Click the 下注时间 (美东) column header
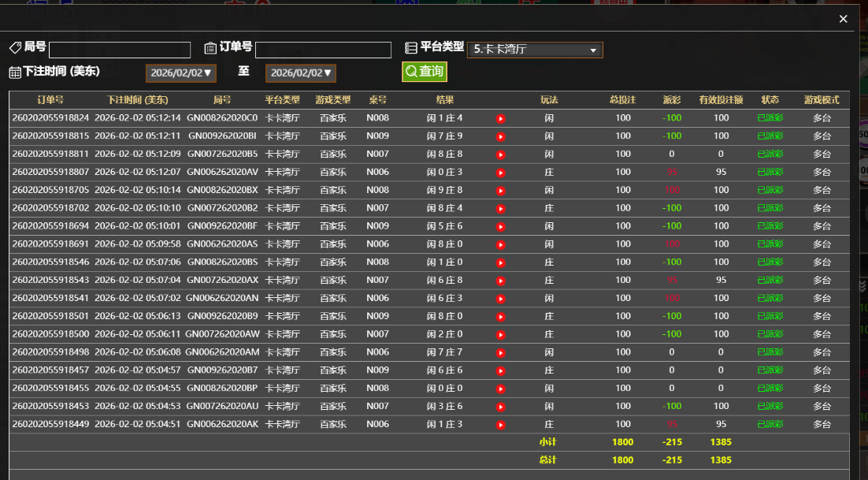 (x=138, y=100)
